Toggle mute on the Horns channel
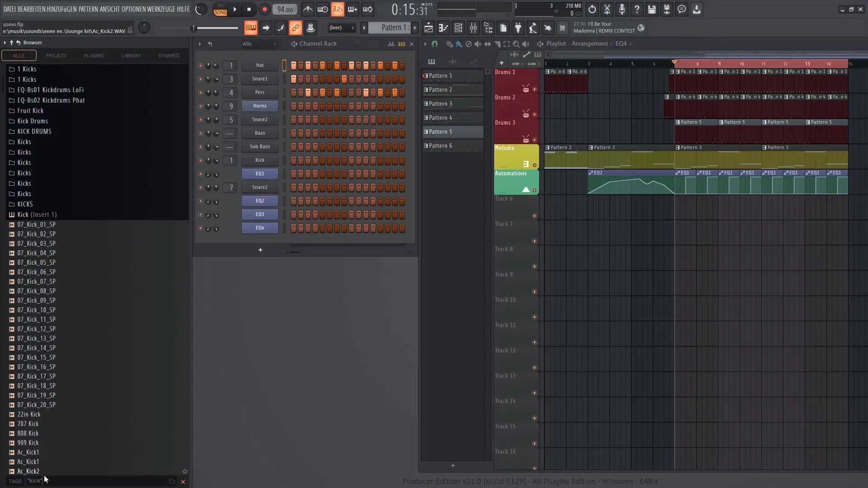The height and width of the screenshot is (488, 868). [200, 105]
